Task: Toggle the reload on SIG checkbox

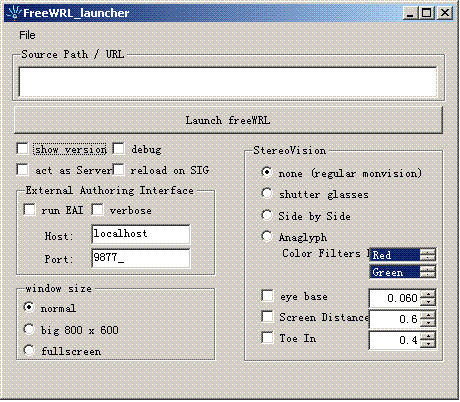Action: click(x=118, y=169)
